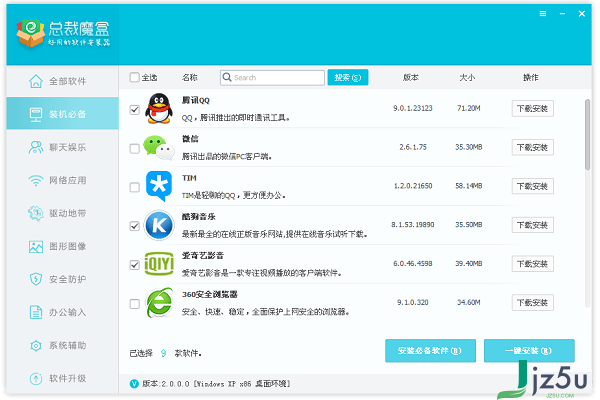This screenshot has height=400, width=600.
Task: Click the 360安全浏览器 title text
Action: click(209, 294)
